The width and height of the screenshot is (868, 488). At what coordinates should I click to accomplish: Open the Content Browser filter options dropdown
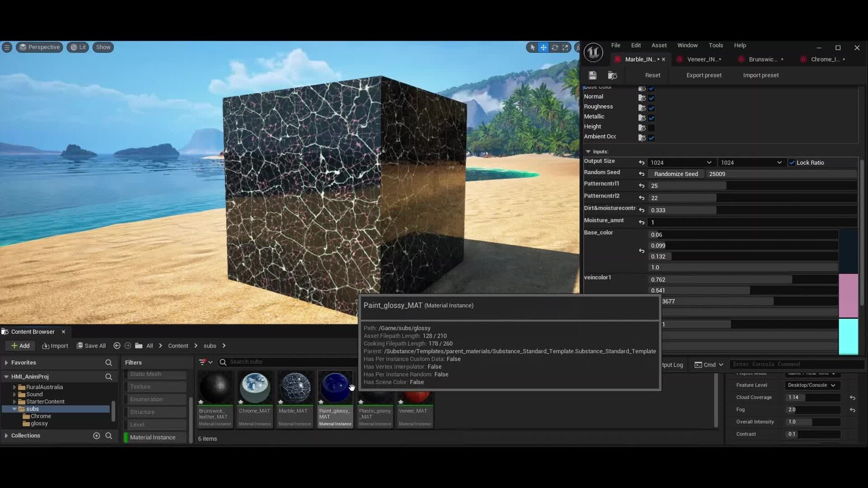click(206, 362)
